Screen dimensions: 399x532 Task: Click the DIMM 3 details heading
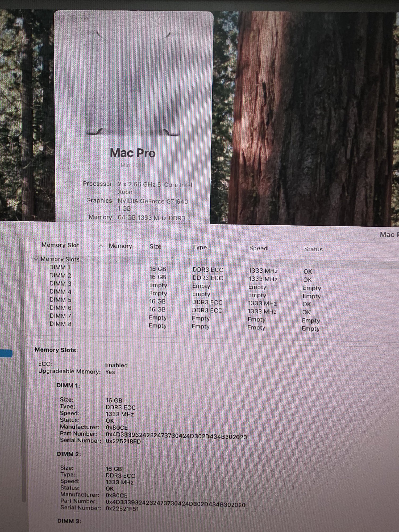coord(69,521)
